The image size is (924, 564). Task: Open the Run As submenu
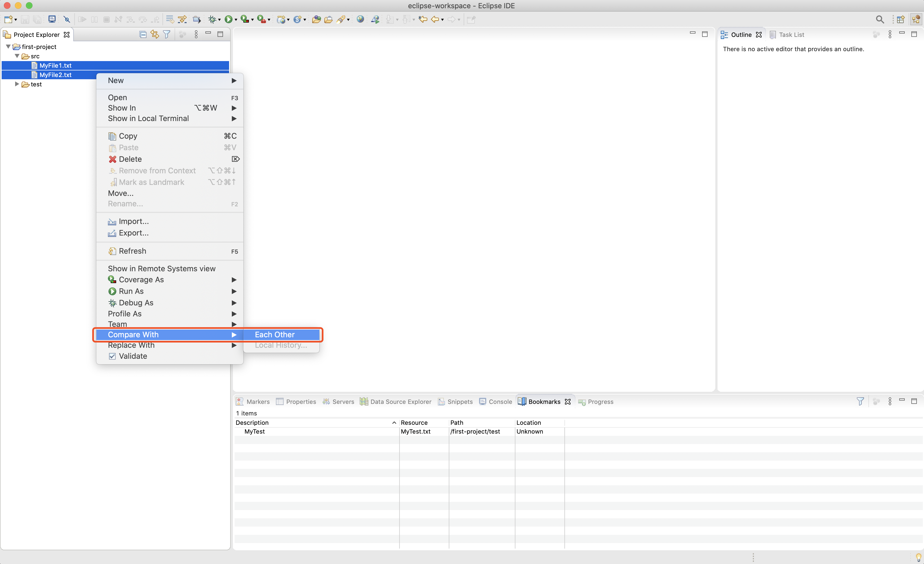[170, 291]
